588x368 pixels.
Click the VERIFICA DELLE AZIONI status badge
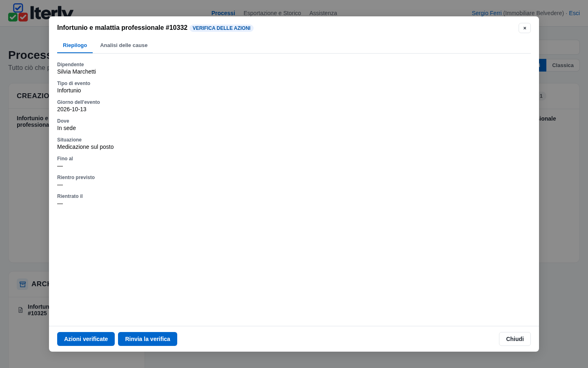tap(221, 28)
